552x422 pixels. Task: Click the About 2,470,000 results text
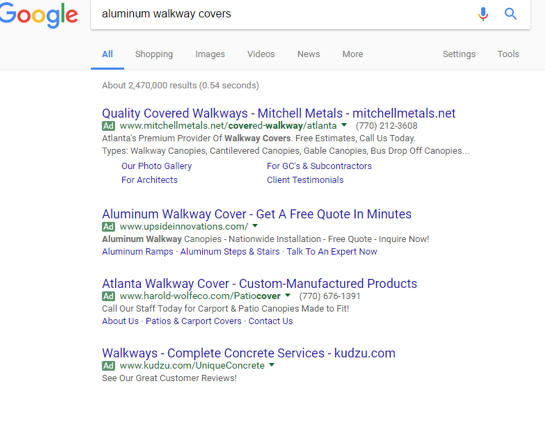pos(181,86)
